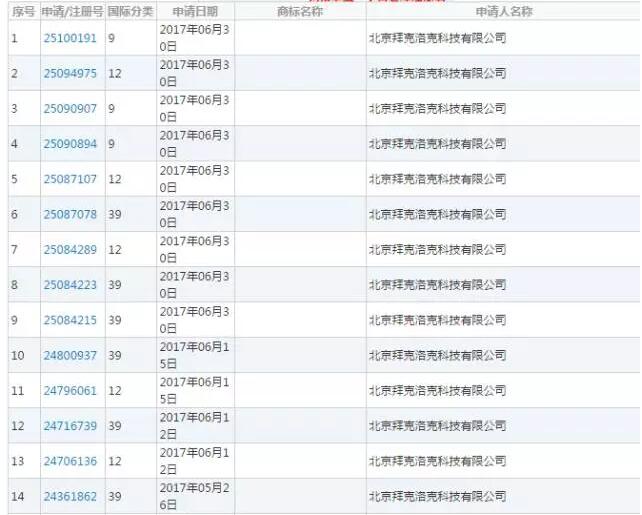Open application number 24800937
Viewport: 642px width, 515px height.
pos(70,355)
